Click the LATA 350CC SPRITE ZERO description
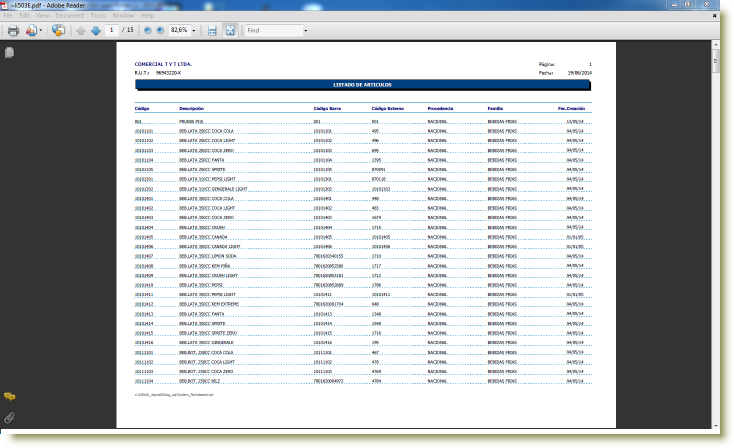The width and height of the screenshot is (734, 448). point(208,333)
